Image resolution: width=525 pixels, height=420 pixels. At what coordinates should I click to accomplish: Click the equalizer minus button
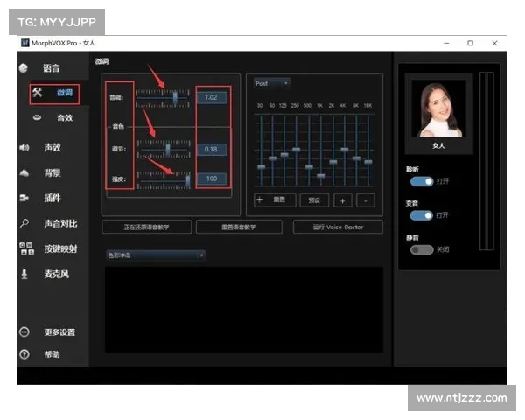[365, 200]
